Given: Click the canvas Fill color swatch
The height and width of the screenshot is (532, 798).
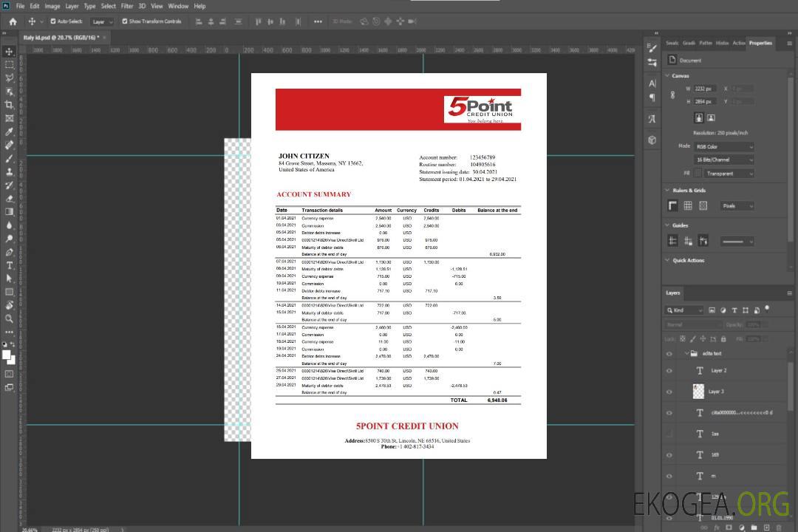Looking at the screenshot, I should (698, 174).
